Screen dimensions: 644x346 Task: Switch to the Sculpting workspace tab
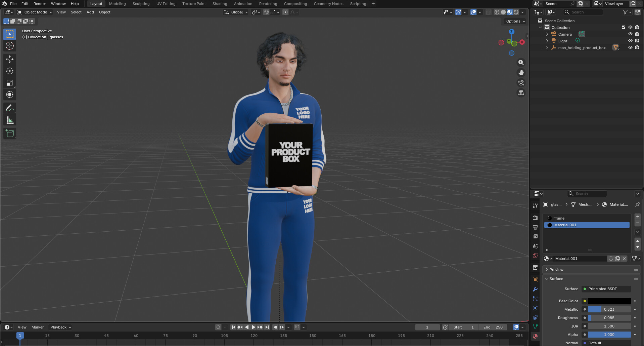pos(141,4)
